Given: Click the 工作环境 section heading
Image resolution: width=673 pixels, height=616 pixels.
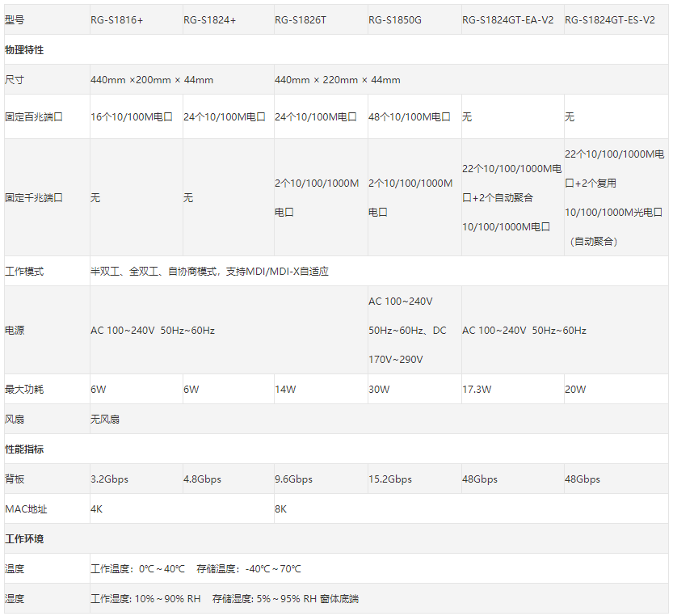Looking at the screenshot, I should click(24, 539).
